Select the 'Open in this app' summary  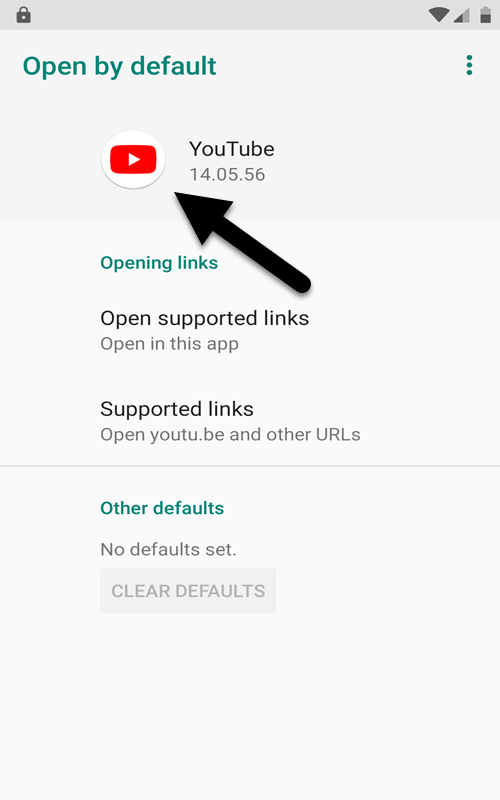[169, 344]
